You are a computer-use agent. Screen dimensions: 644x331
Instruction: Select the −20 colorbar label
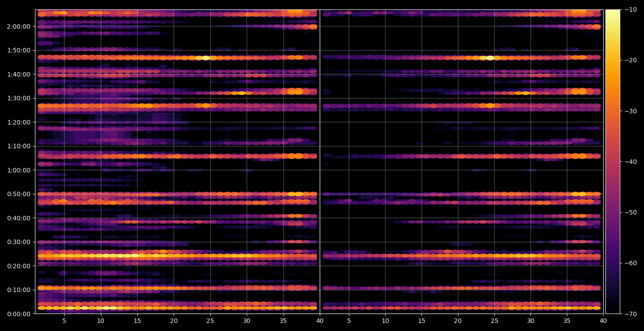pyautogui.click(x=630, y=60)
